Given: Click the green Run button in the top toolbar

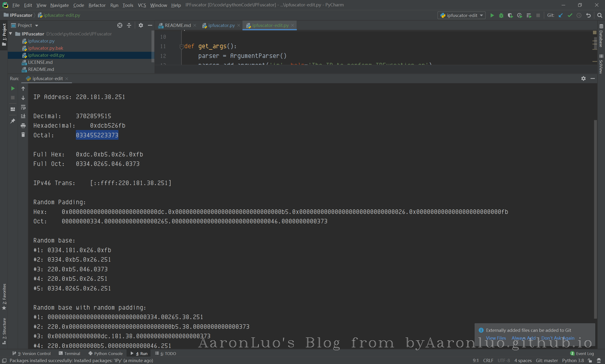Looking at the screenshot, I should click(x=492, y=15).
